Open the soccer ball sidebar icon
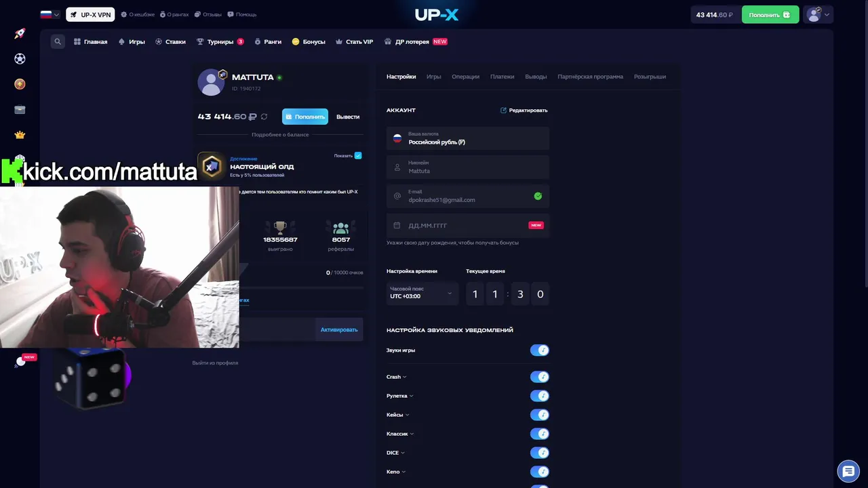Screen dimensions: 868x488 (x=20, y=59)
